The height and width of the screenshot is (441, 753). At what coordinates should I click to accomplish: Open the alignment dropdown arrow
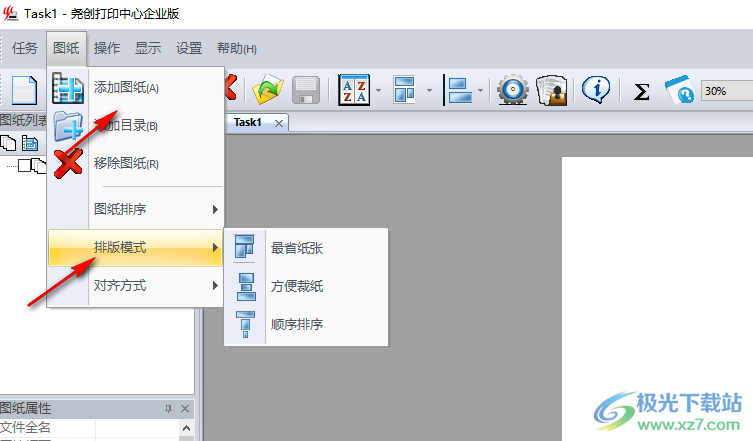pos(480,90)
